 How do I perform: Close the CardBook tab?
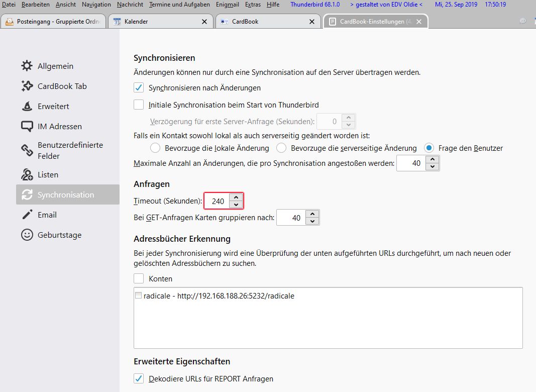coord(312,22)
